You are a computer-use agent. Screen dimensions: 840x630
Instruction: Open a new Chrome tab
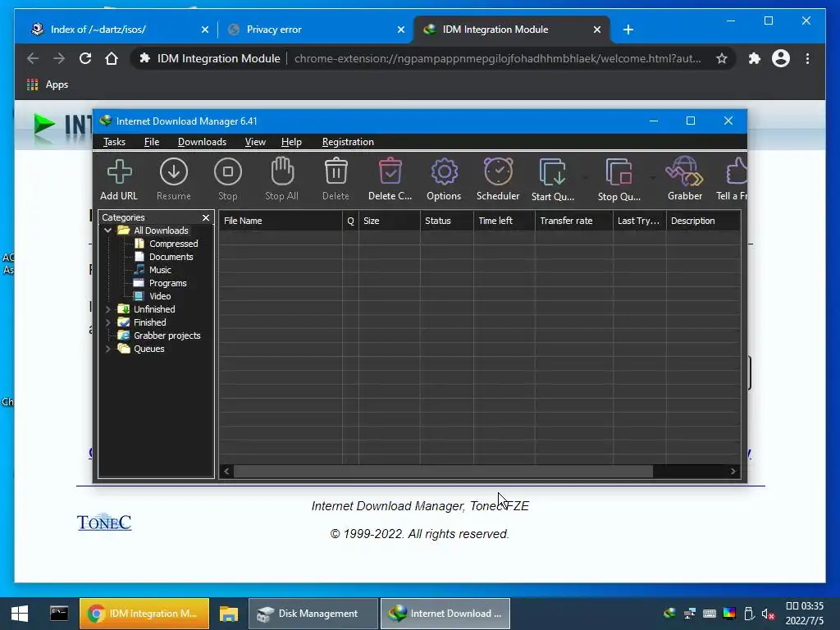point(628,30)
